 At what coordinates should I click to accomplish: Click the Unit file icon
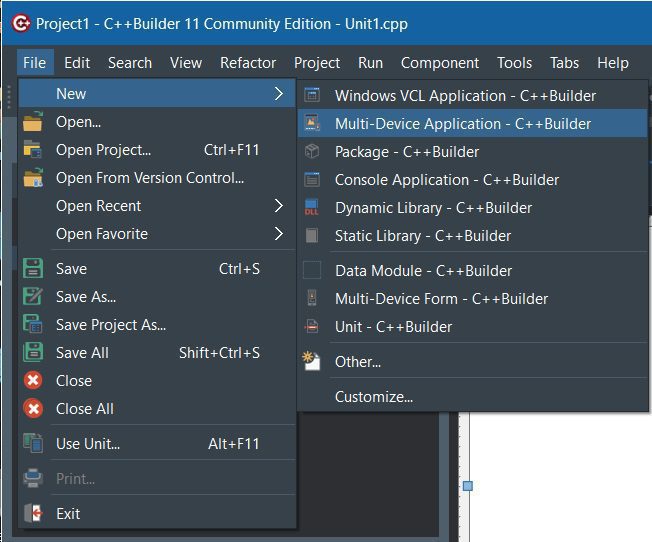pyautogui.click(x=312, y=326)
